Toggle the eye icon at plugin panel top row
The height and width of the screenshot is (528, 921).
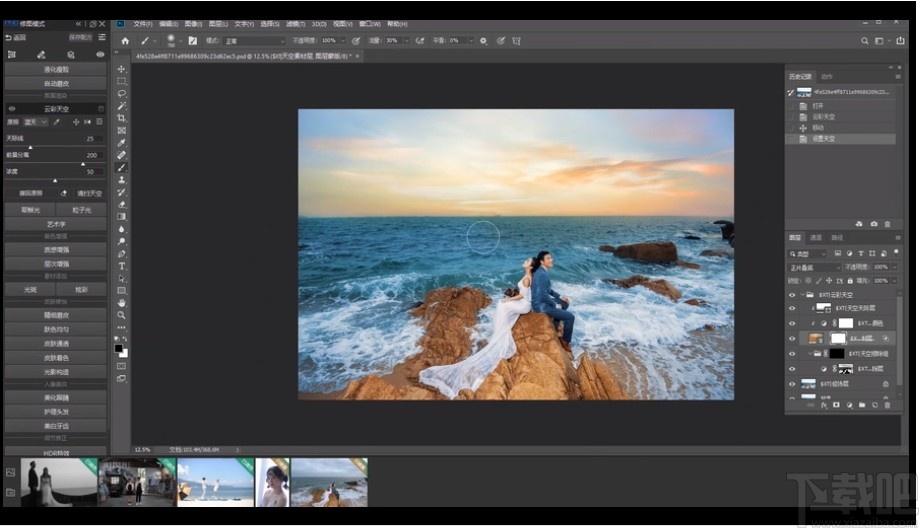[100, 54]
